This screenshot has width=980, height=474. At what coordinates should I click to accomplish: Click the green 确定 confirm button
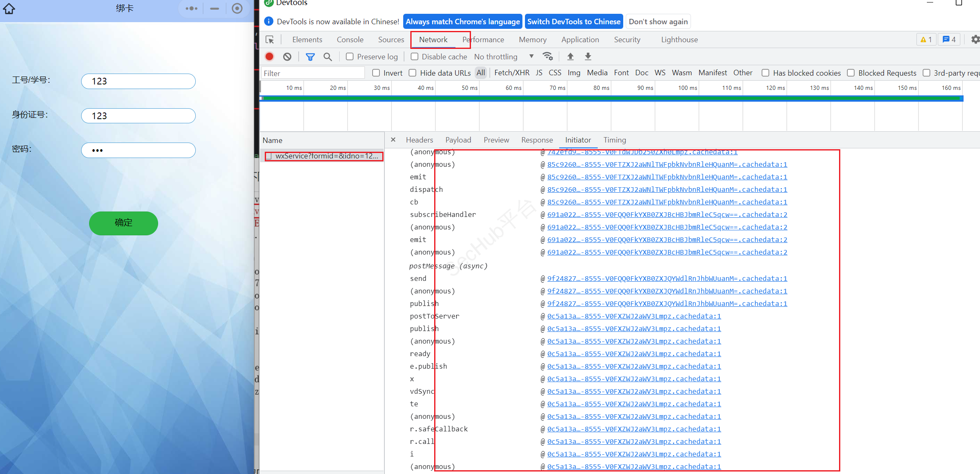pos(123,223)
